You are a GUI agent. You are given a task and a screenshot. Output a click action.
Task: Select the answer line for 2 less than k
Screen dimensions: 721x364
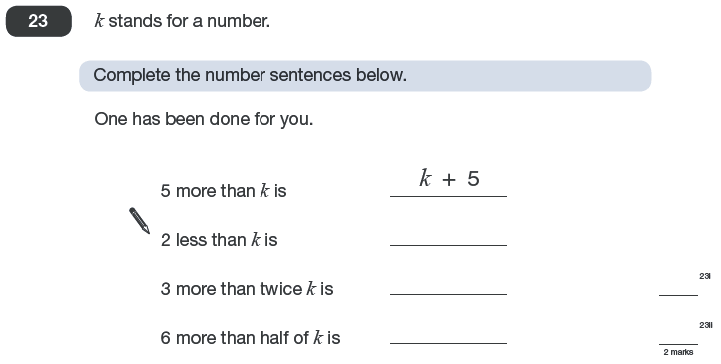click(x=448, y=245)
